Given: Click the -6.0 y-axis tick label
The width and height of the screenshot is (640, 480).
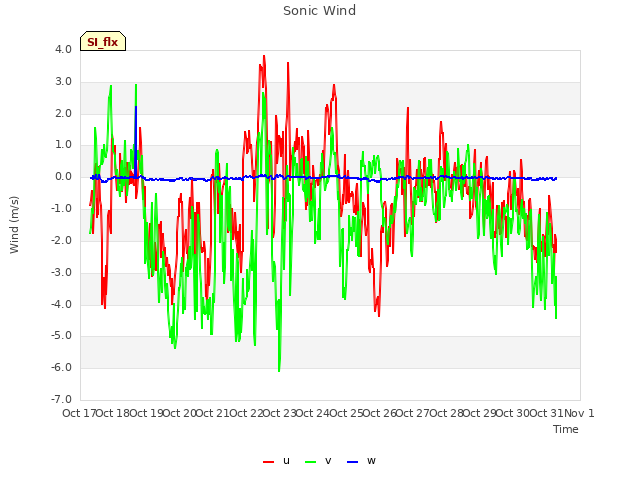Looking at the screenshot, I should [62, 368].
